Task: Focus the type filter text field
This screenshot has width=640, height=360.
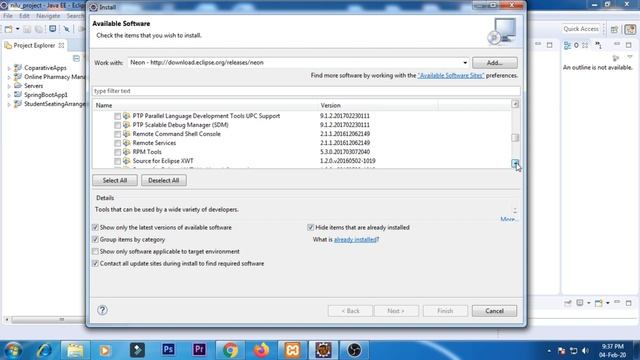Action: [x=306, y=91]
